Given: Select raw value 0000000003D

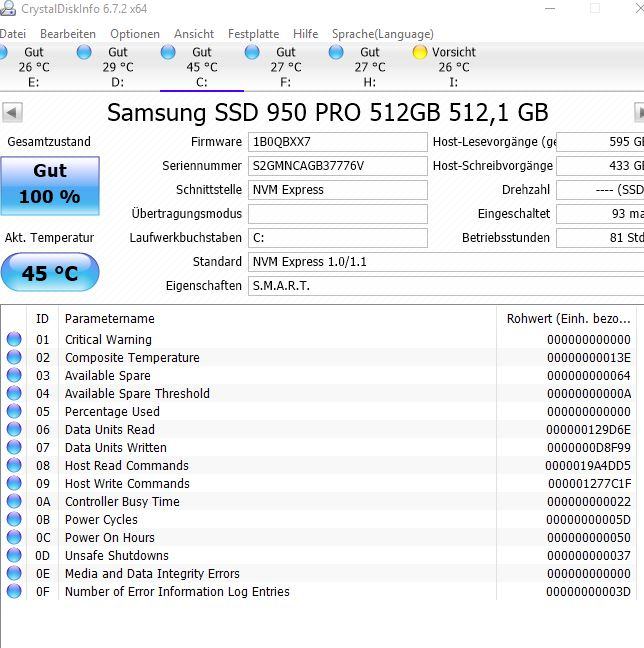Looking at the screenshot, I should point(589,592).
